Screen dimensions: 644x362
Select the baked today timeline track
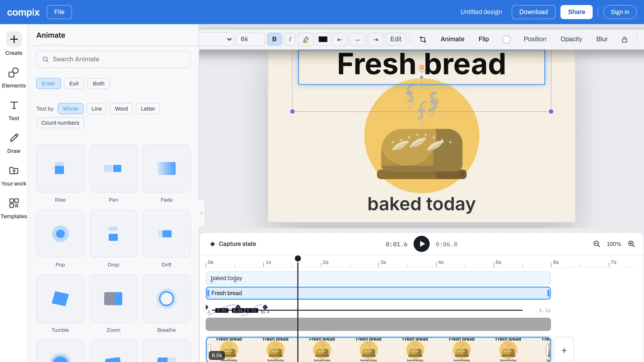click(378, 278)
